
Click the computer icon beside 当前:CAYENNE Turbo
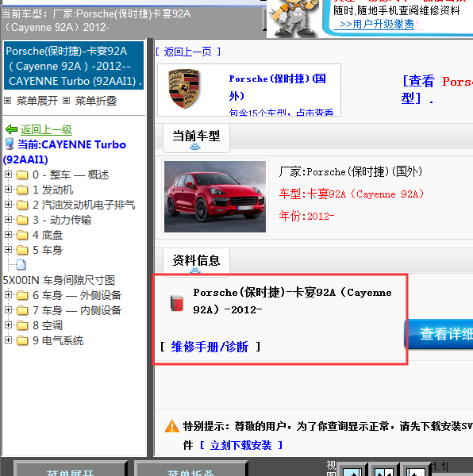click(x=10, y=144)
